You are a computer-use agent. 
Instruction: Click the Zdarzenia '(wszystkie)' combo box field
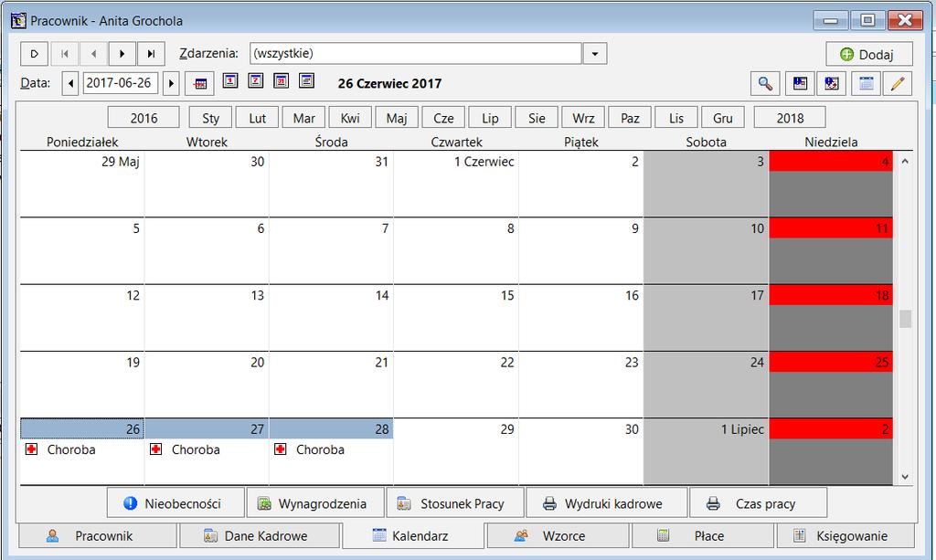click(x=416, y=54)
